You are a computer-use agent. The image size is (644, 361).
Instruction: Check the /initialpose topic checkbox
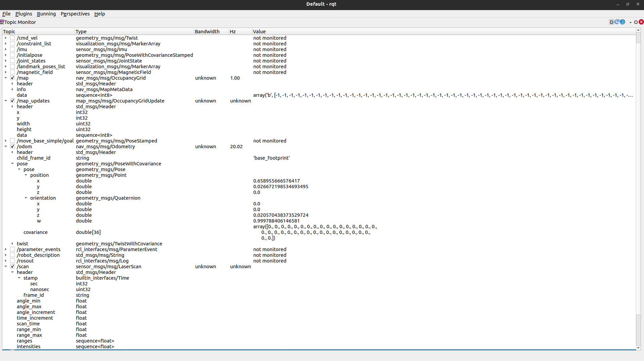tap(12, 55)
